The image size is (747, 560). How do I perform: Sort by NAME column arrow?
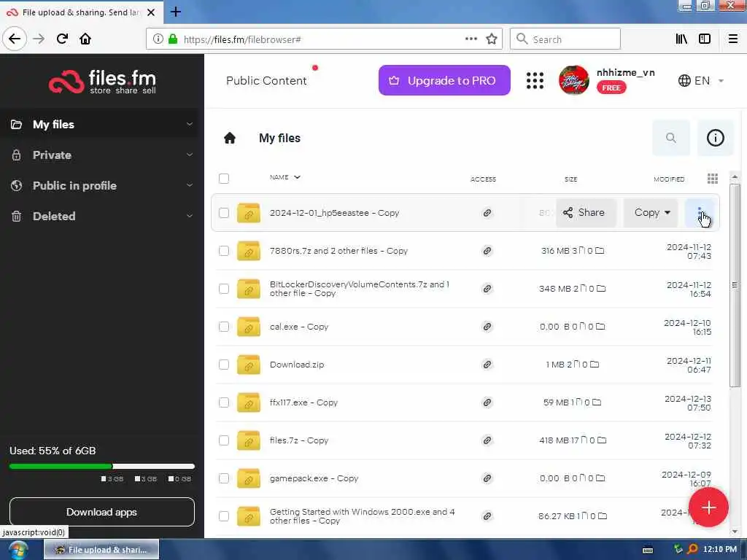point(298,177)
